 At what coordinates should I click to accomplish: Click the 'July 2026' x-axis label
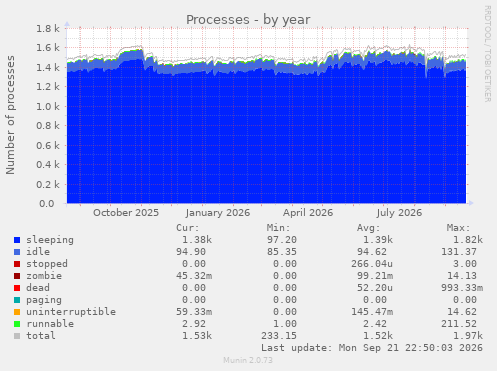coord(399,213)
